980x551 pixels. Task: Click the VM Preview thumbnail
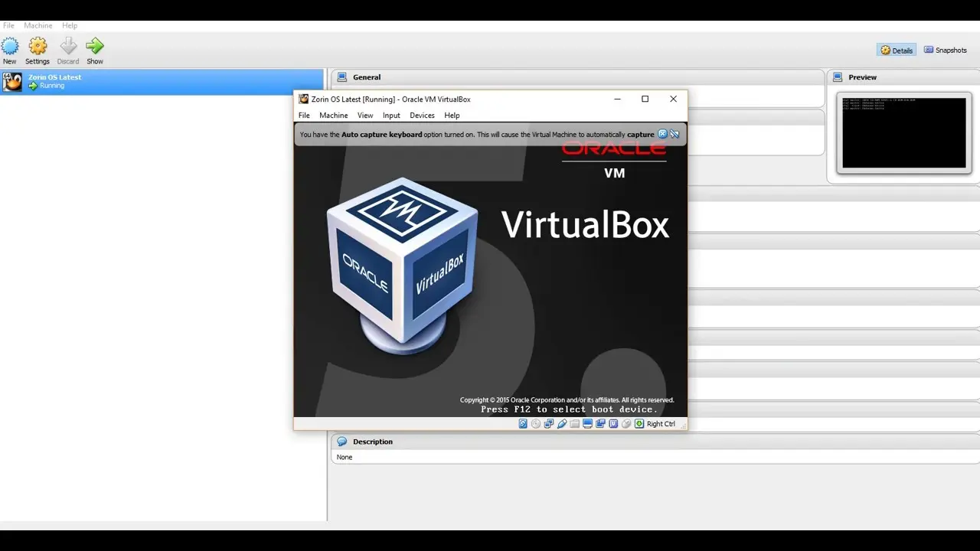tap(904, 132)
